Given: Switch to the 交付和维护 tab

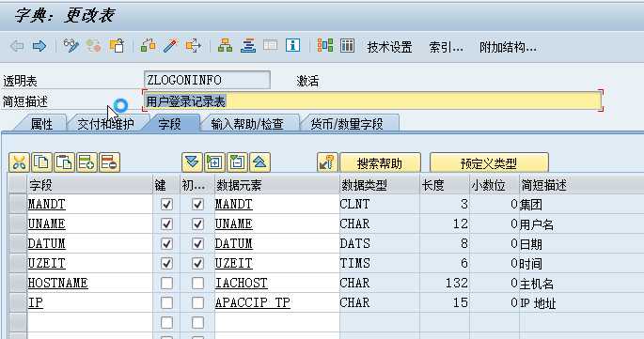Looking at the screenshot, I should 105,124.
